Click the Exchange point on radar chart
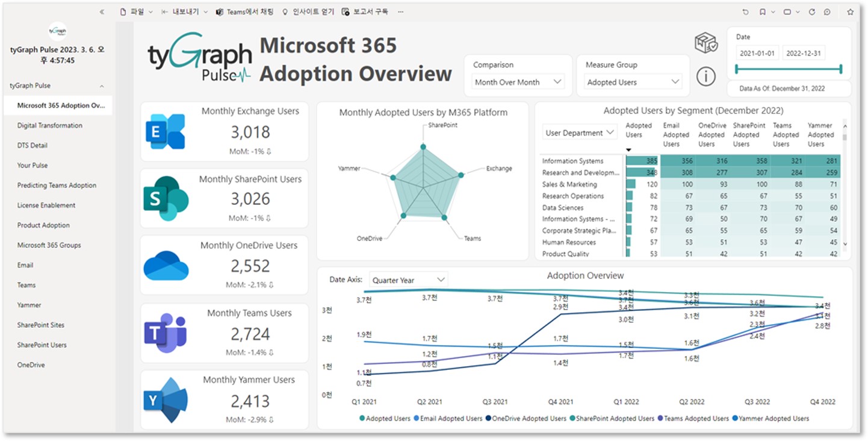Image resolution: width=868 pixels, height=441 pixels. (461, 175)
